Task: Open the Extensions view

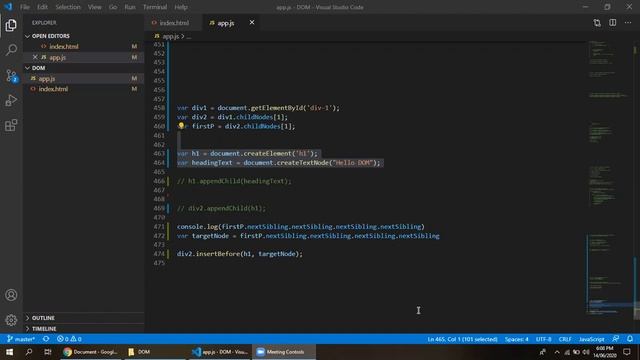Action: tap(11, 125)
